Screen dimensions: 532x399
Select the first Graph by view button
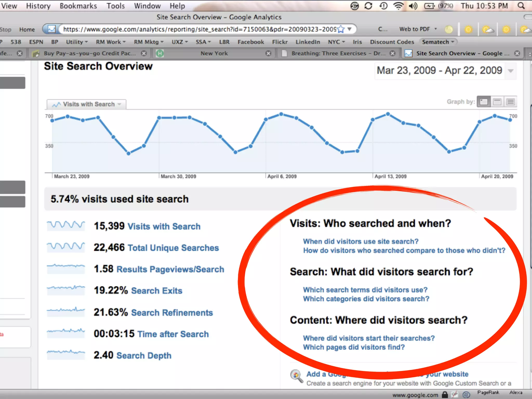click(x=484, y=102)
